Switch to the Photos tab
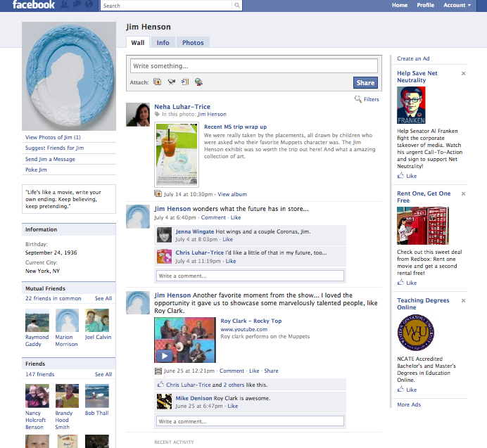Image resolution: width=487 pixels, height=448 pixels. 193,42
